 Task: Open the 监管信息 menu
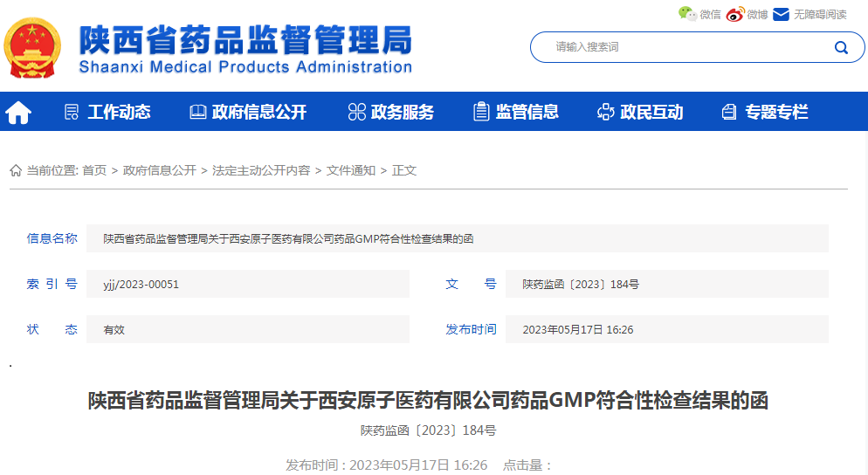coord(527,113)
